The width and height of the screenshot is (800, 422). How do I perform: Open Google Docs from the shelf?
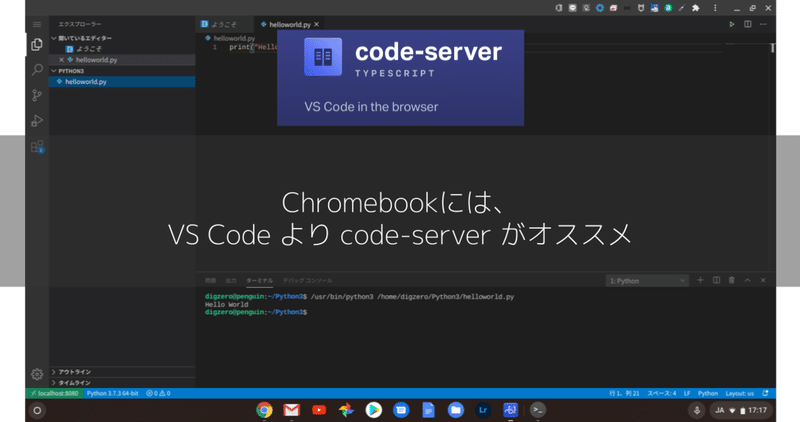pos(429,410)
